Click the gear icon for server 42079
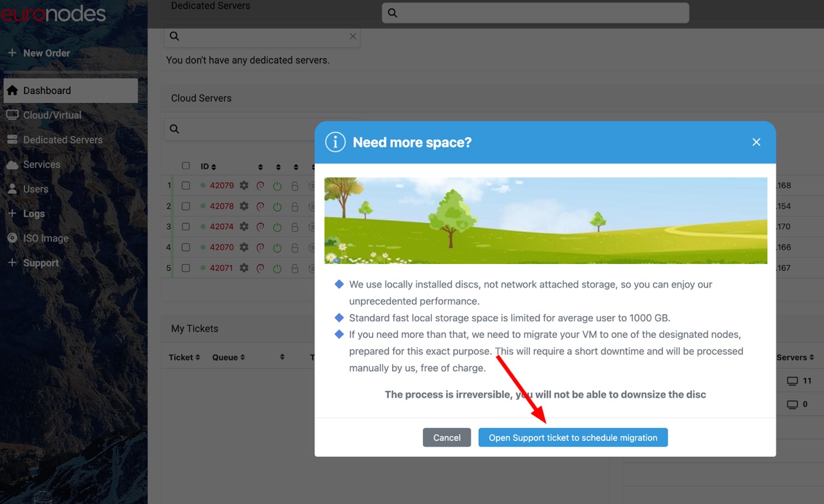This screenshot has height=504, width=824. click(244, 185)
